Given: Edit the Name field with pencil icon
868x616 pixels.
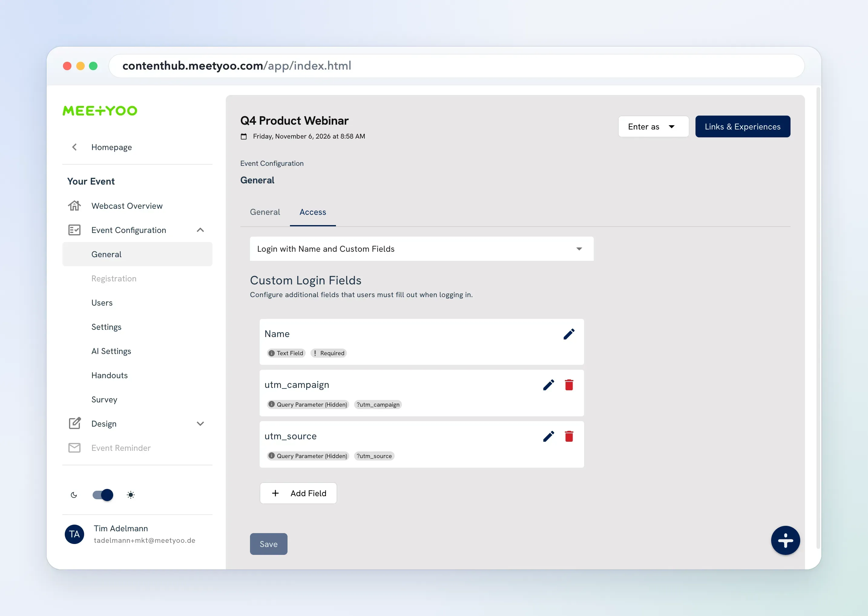Looking at the screenshot, I should (x=569, y=334).
